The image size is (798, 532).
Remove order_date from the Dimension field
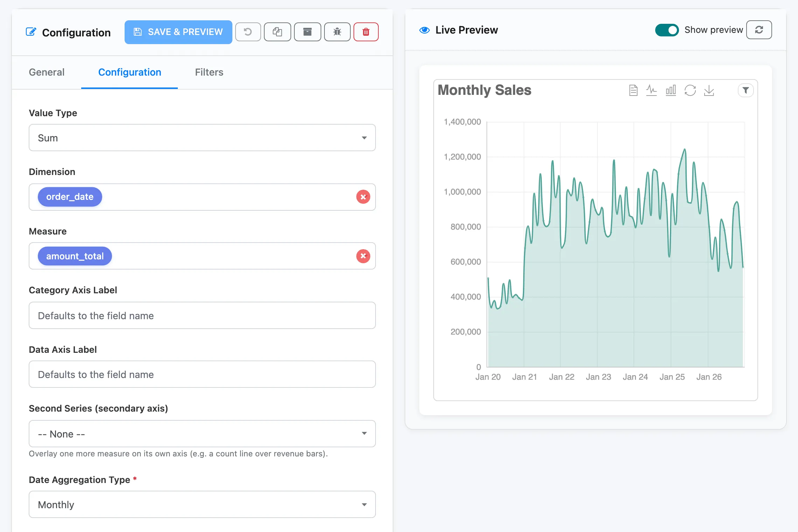(x=363, y=197)
